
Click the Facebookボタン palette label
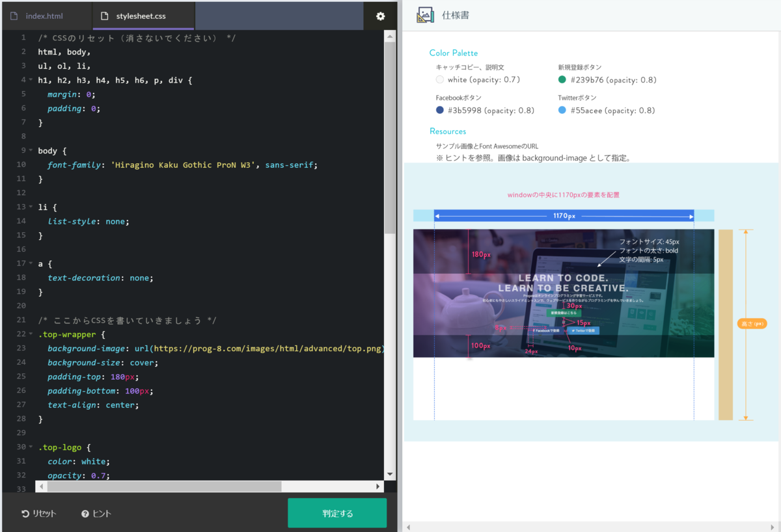(x=459, y=98)
